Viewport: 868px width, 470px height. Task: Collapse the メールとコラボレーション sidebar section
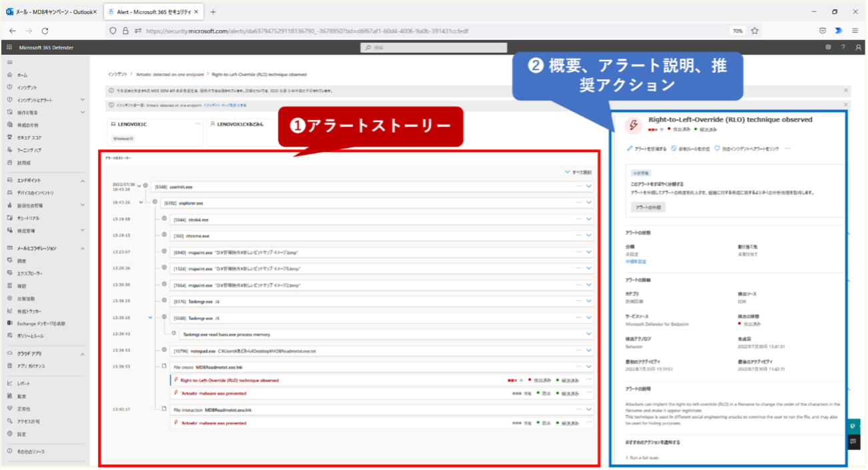[82, 248]
